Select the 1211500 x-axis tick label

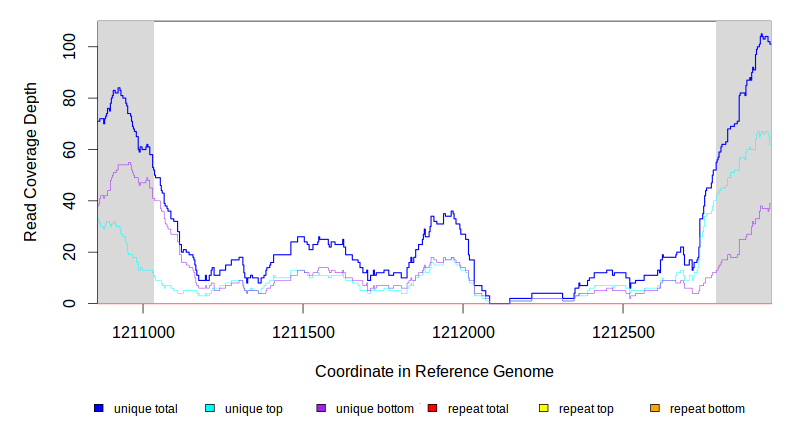pos(302,331)
